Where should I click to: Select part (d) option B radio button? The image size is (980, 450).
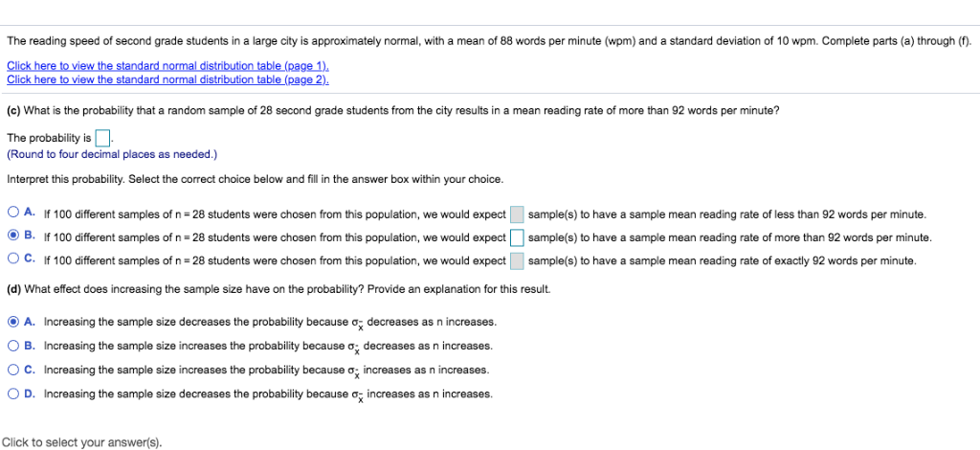click(13, 345)
